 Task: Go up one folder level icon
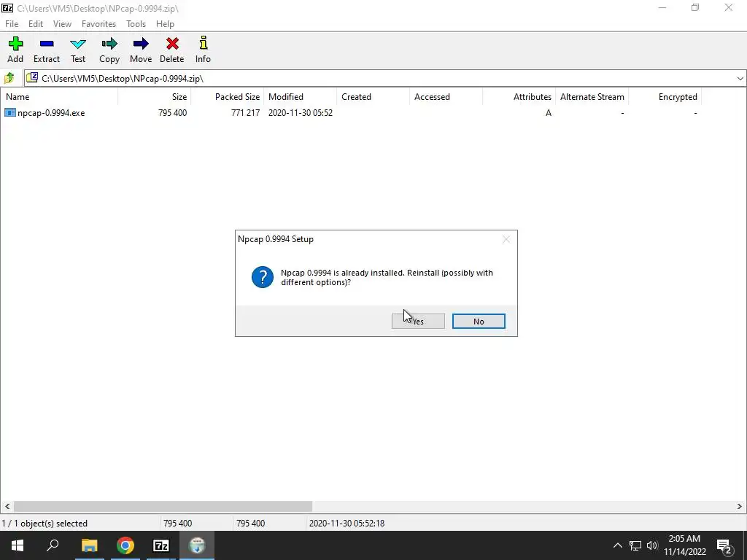[9, 78]
